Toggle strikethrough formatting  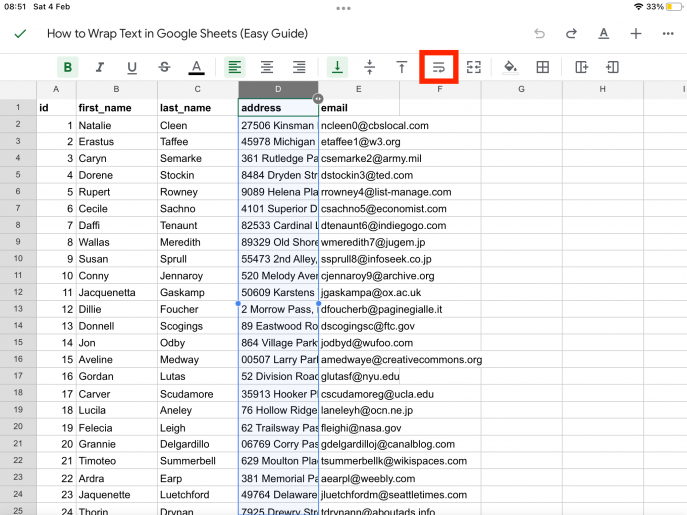click(164, 67)
